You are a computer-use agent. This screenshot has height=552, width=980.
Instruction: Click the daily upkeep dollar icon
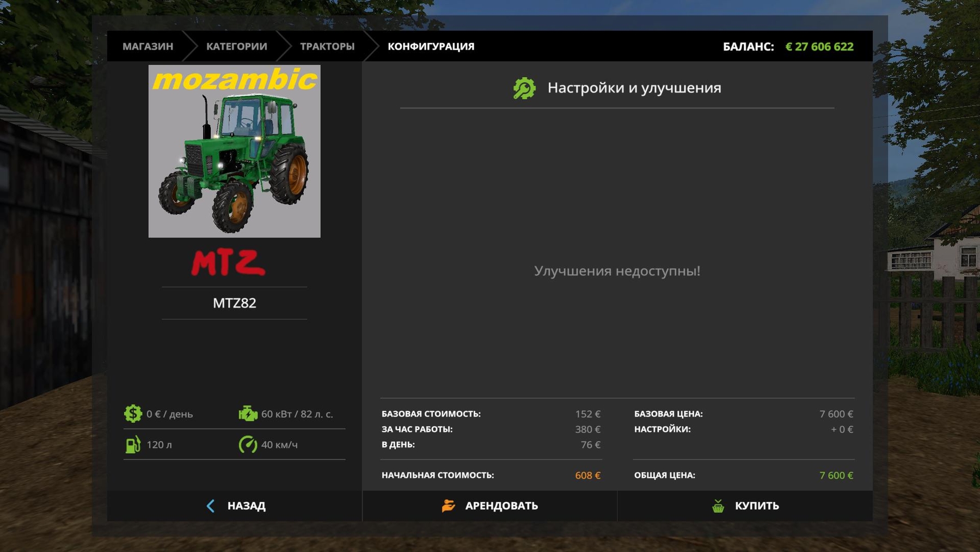coord(133,414)
